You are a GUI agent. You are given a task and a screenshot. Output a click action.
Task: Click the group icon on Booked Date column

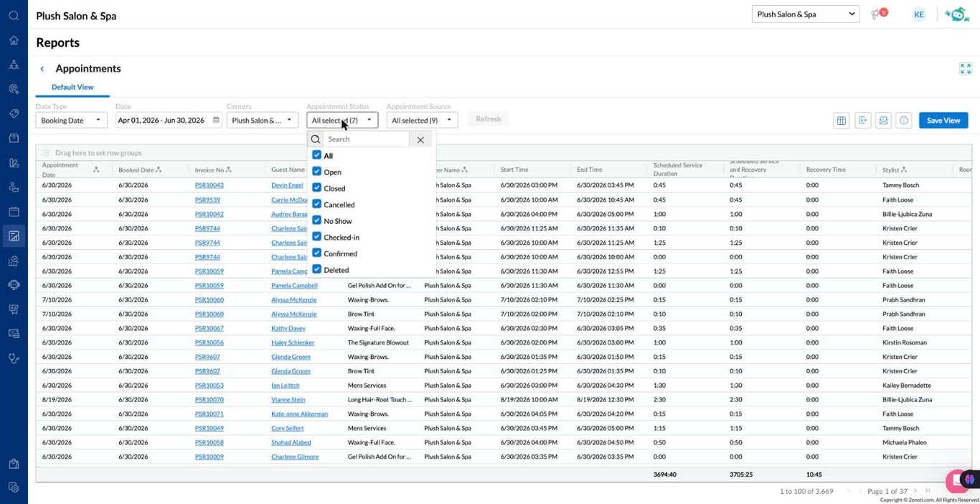(159, 170)
